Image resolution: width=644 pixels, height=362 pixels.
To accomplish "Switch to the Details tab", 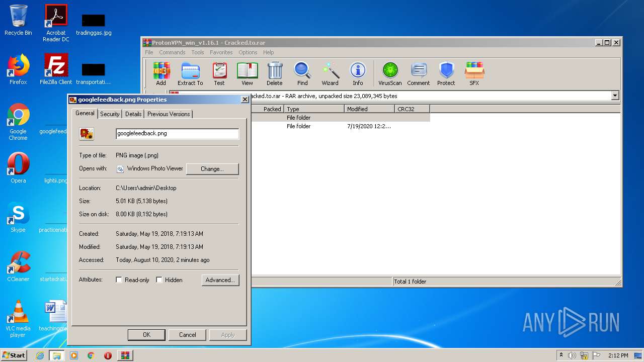I will [133, 114].
